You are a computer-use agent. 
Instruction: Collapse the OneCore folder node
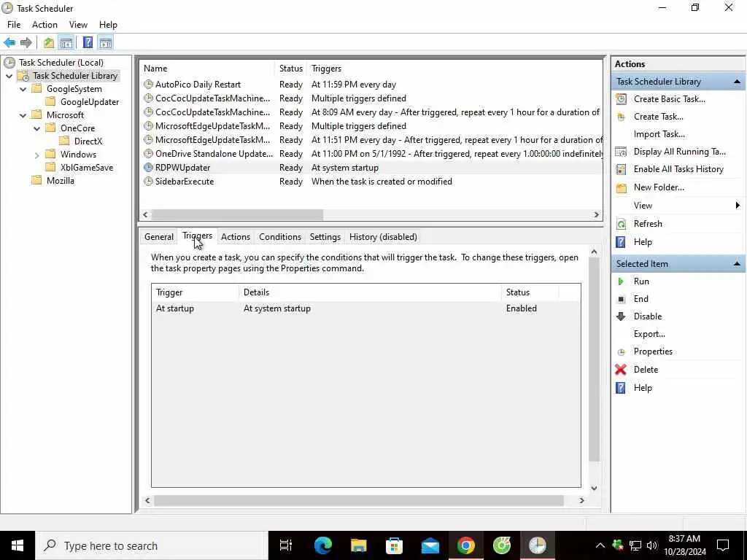pos(36,128)
